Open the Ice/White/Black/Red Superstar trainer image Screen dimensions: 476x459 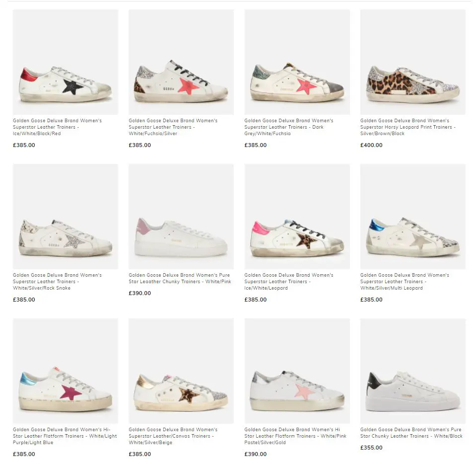click(x=66, y=62)
